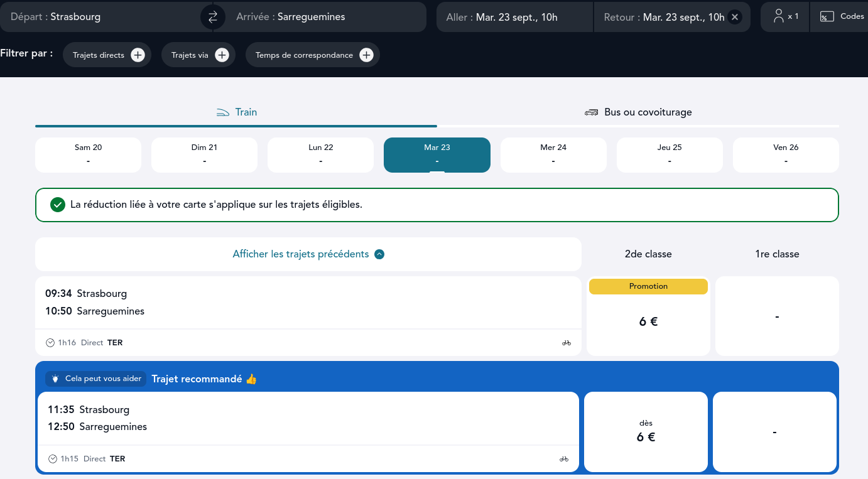Click the chevron next to trajets précédents
868x479 pixels.
pyautogui.click(x=379, y=254)
